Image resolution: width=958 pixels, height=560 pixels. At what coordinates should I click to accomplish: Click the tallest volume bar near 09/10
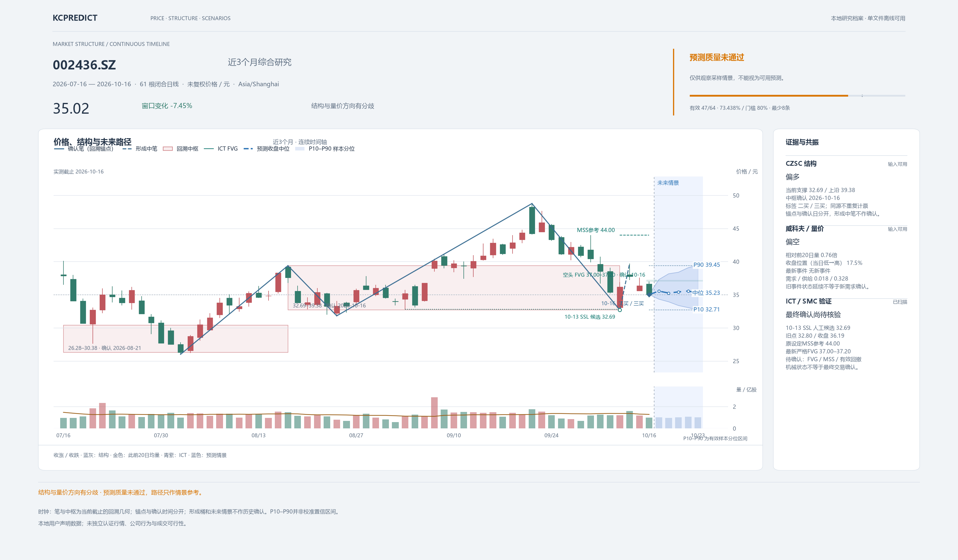coord(434,413)
